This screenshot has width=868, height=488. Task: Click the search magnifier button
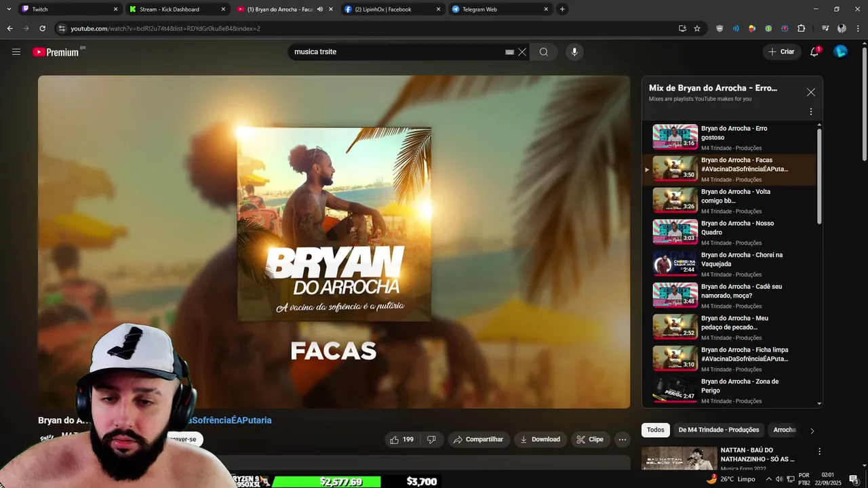[x=544, y=52]
